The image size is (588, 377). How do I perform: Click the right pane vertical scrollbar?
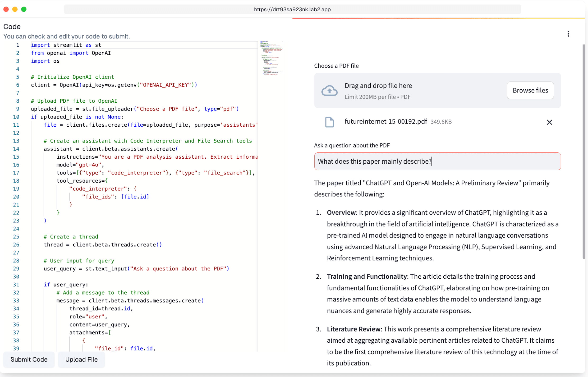point(583,152)
